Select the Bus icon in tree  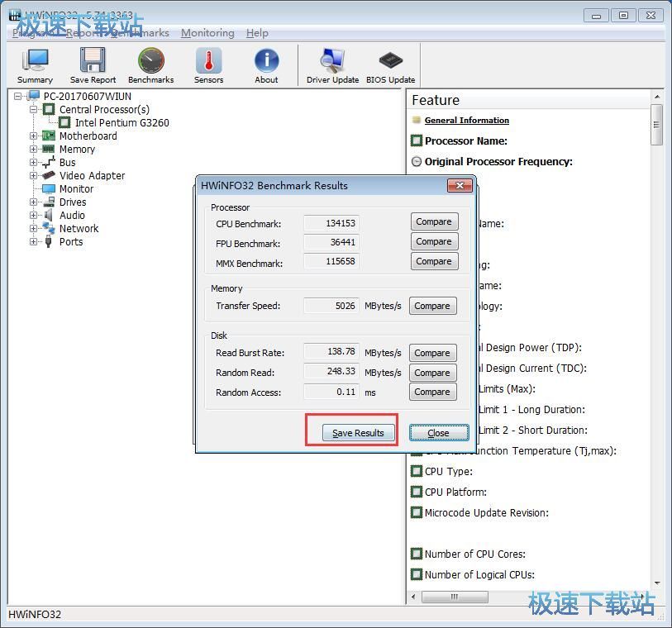49,162
